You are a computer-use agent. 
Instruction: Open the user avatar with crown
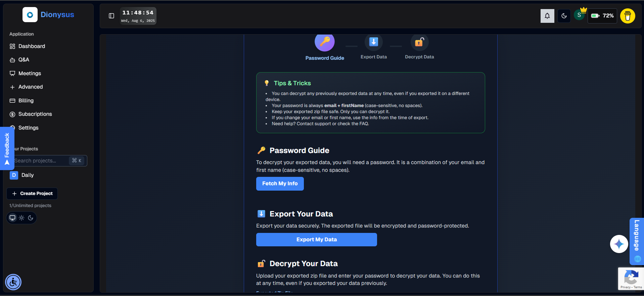point(580,15)
